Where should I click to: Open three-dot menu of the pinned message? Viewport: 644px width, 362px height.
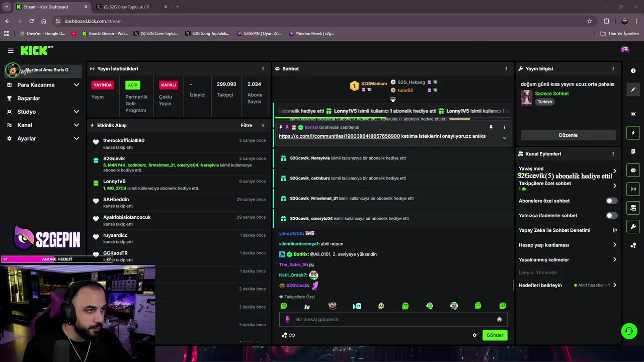pyautogui.click(x=504, y=128)
